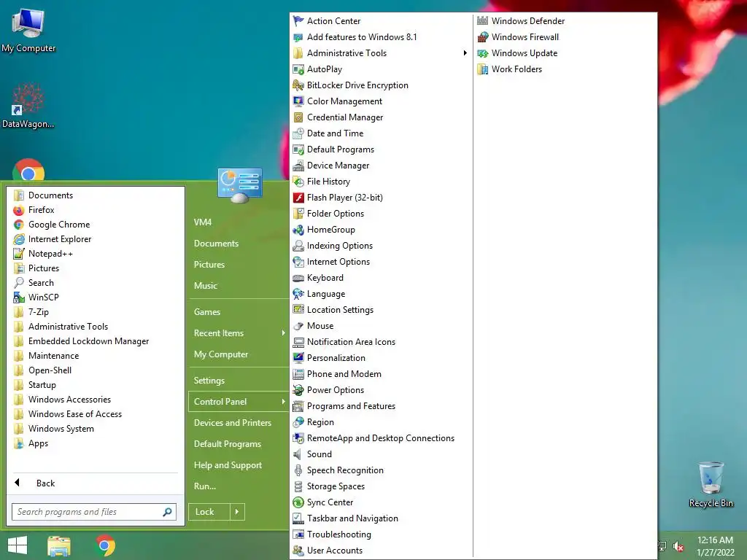Click the Work Folders icon
747x560 pixels.
click(x=483, y=69)
